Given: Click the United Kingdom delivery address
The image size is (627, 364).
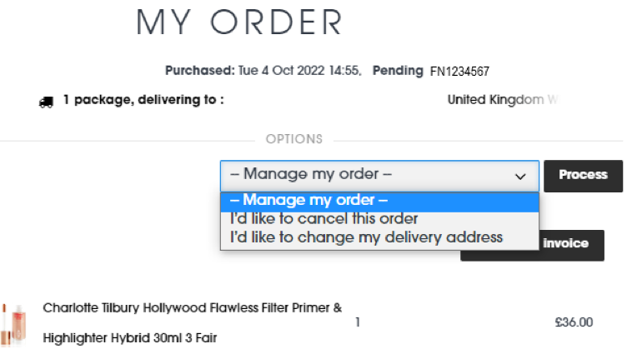Looking at the screenshot, I should [500, 101].
